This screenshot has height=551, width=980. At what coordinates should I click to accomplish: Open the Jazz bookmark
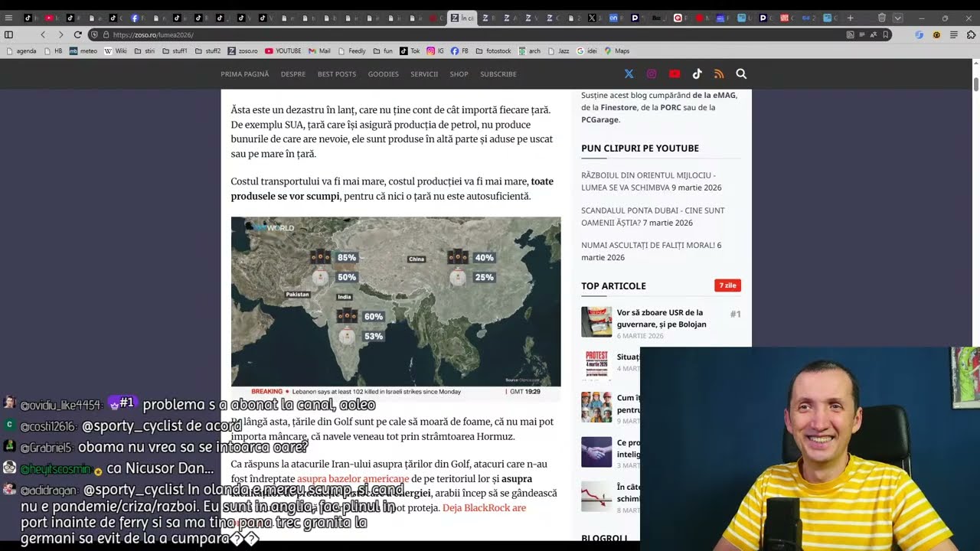pyautogui.click(x=558, y=51)
